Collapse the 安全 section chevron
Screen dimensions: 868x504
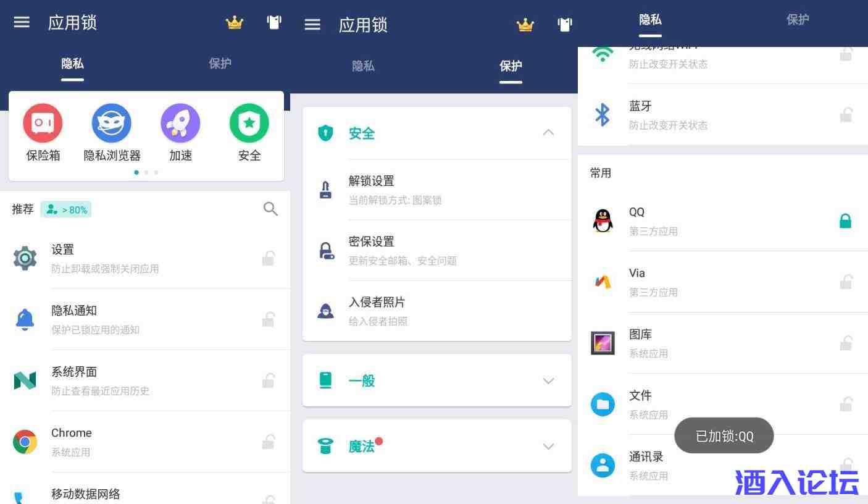coord(548,132)
